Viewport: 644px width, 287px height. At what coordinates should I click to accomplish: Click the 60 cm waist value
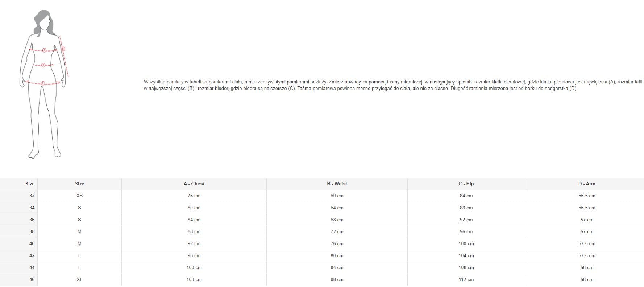(x=337, y=196)
